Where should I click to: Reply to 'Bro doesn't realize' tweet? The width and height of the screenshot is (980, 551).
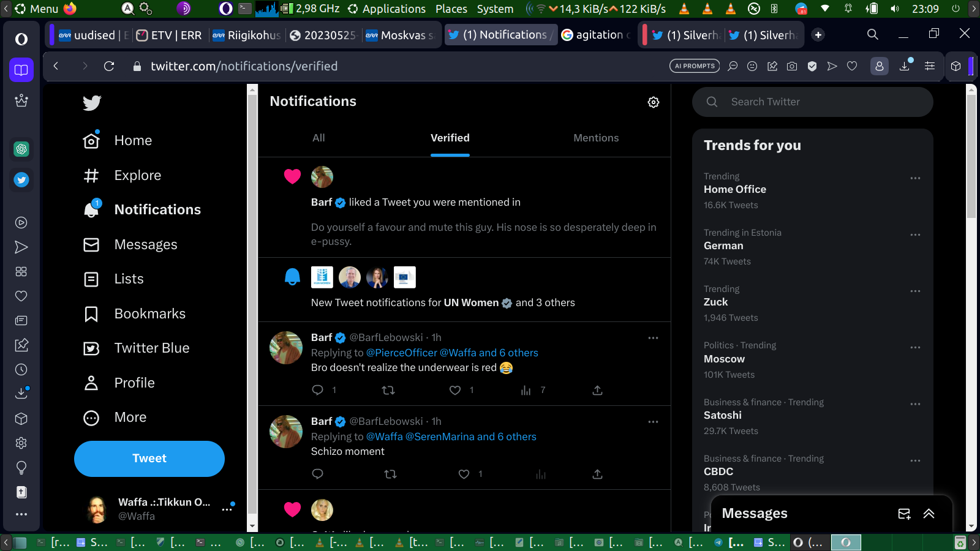317,390
